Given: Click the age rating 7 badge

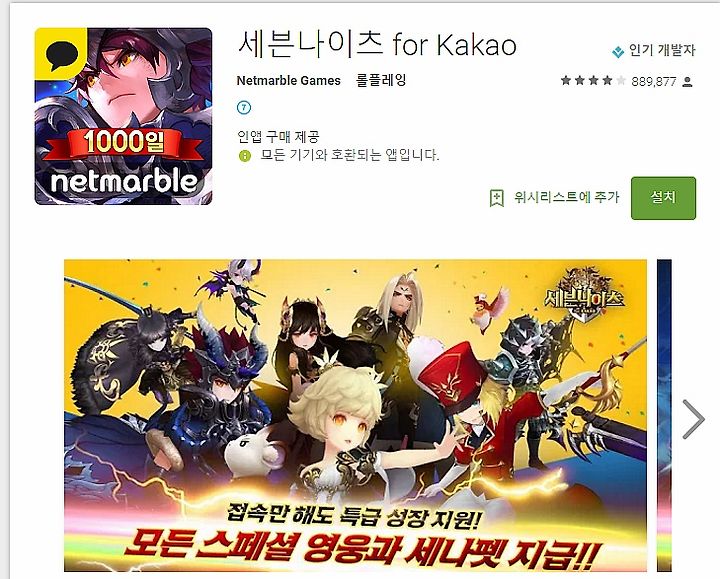Looking at the screenshot, I should (244, 108).
